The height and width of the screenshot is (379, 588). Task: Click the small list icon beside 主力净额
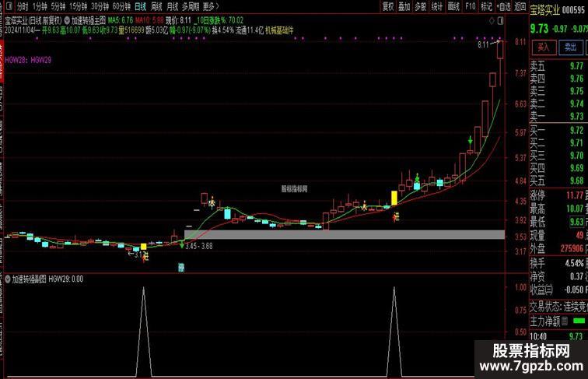click(565, 321)
